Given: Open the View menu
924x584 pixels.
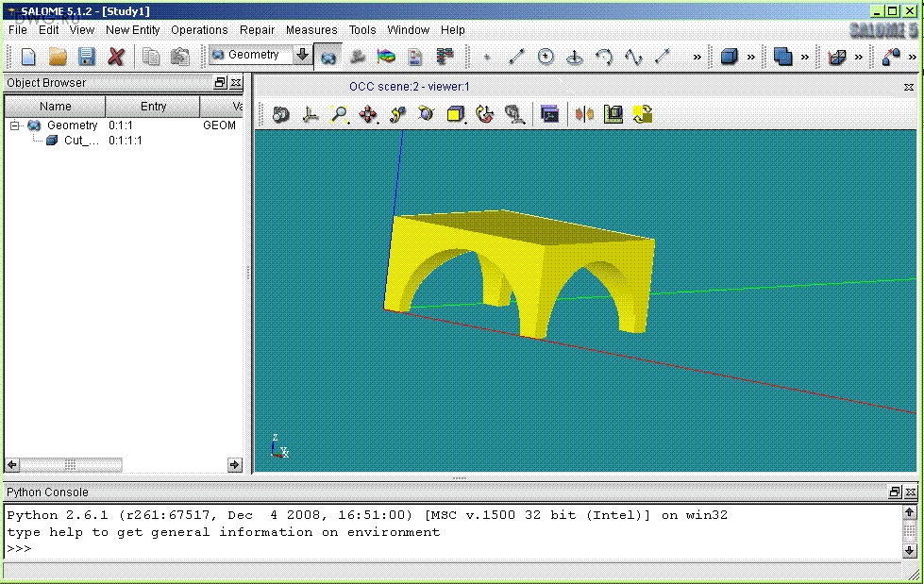Looking at the screenshot, I should [82, 30].
